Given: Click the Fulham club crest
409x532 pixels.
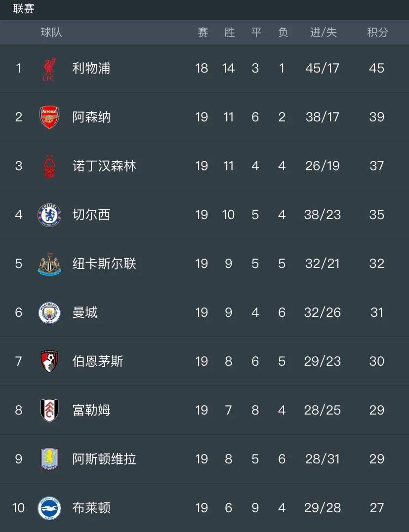Looking at the screenshot, I should pyautogui.click(x=49, y=410).
